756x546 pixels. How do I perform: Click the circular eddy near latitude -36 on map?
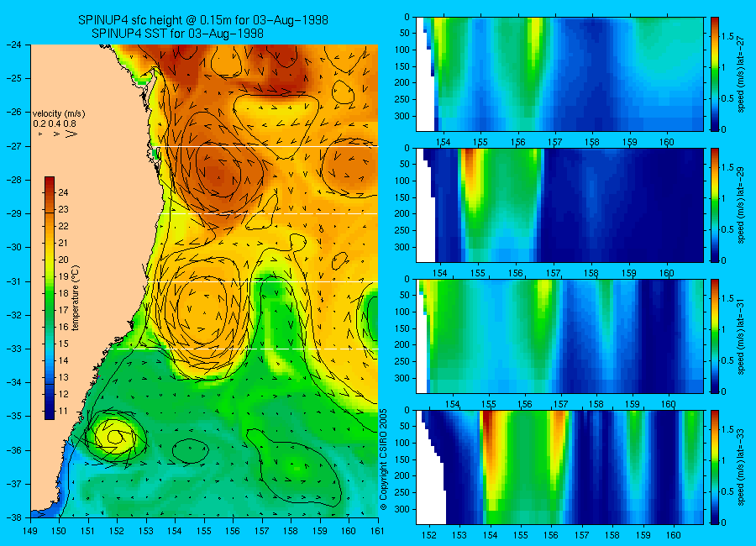pos(115,437)
